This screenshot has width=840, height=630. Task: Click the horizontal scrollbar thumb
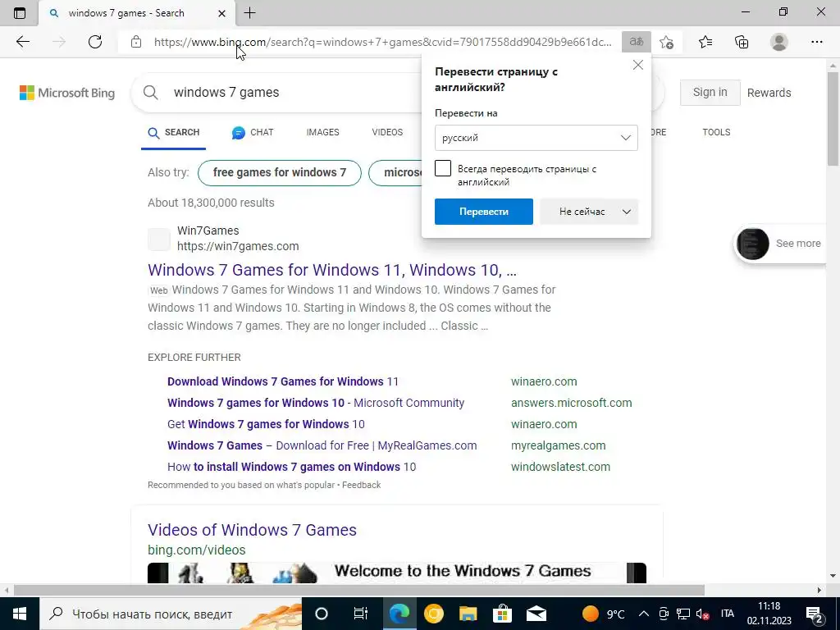click(x=359, y=591)
